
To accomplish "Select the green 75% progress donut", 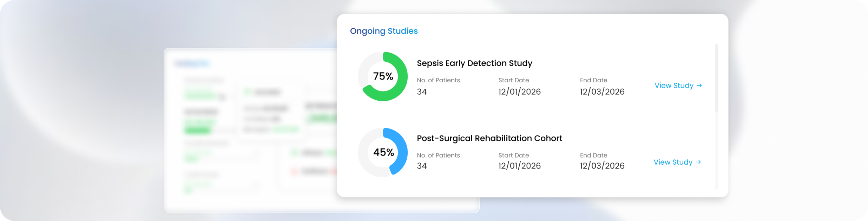I will tap(383, 76).
